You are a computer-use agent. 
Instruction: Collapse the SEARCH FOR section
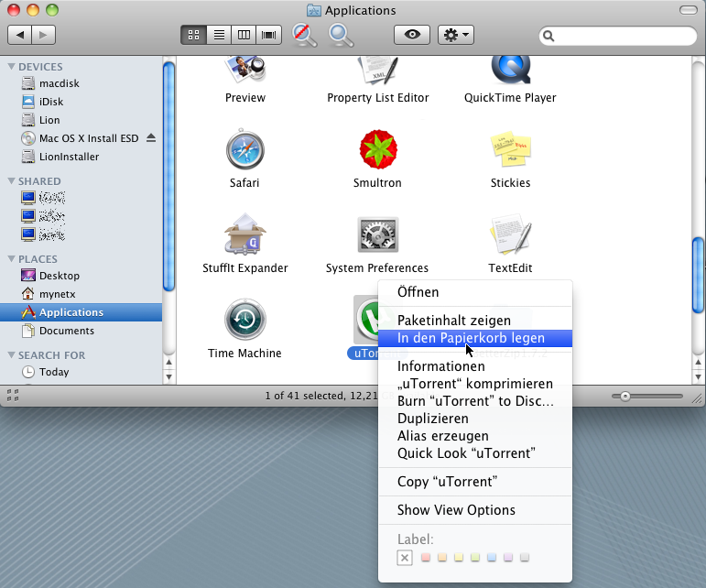click(x=12, y=355)
